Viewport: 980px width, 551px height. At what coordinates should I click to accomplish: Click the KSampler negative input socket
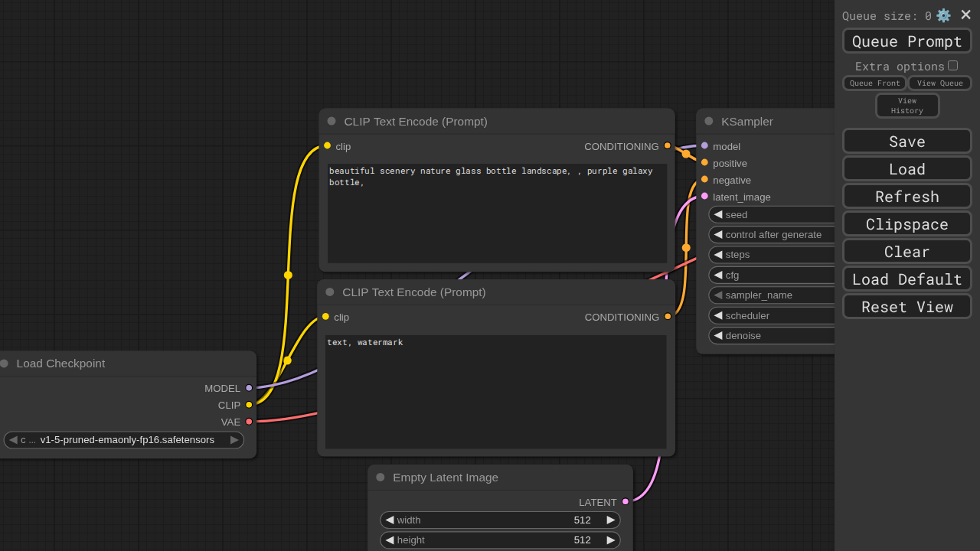click(705, 179)
